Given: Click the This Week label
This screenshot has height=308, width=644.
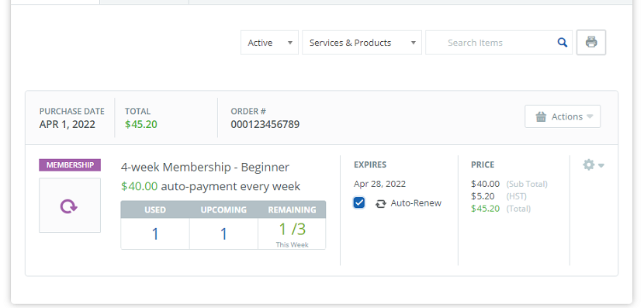Looking at the screenshot, I should tap(292, 244).
